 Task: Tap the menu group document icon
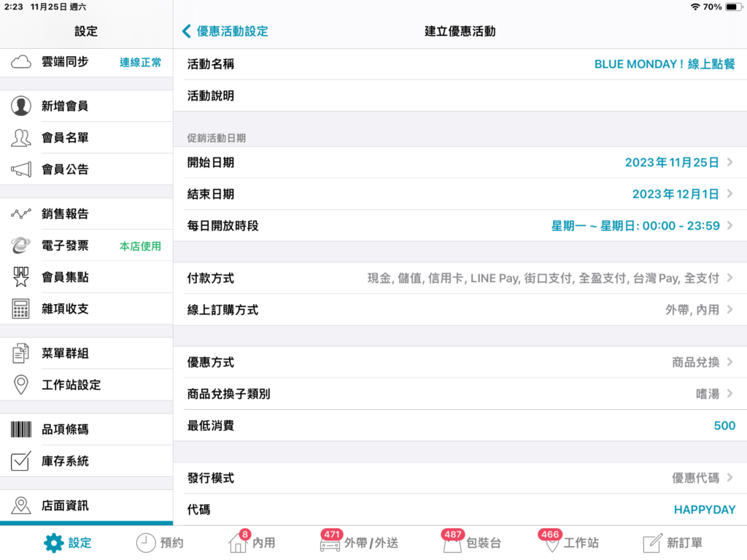tap(21, 354)
